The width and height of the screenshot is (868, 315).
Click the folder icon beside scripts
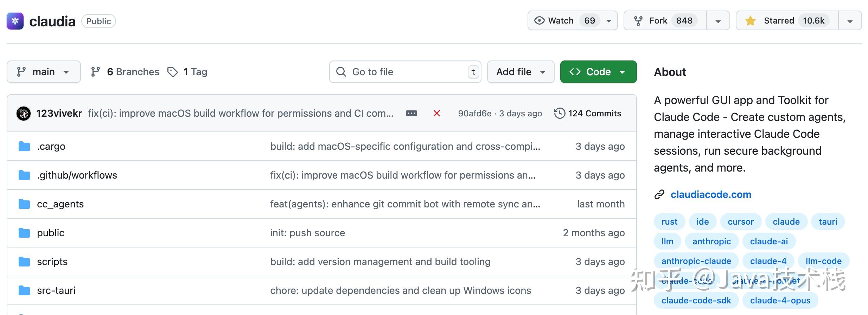click(x=24, y=262)
